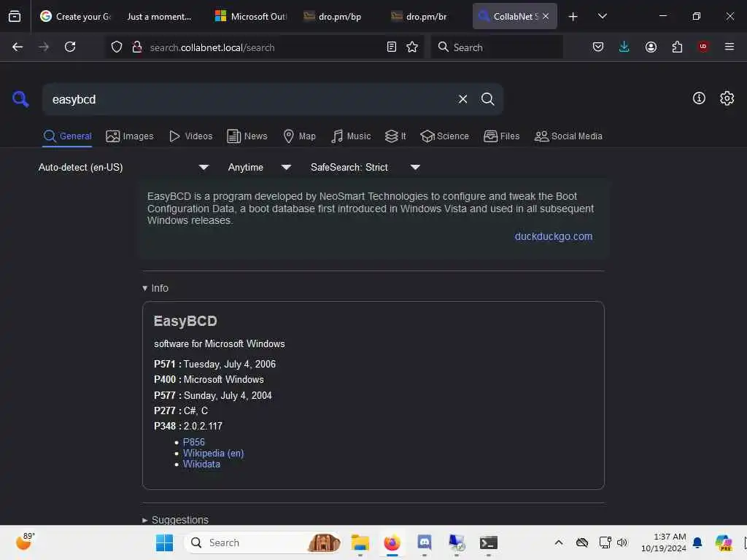Open a new browser tab
The height and width of the screenshot is (560, 747).
573,17
